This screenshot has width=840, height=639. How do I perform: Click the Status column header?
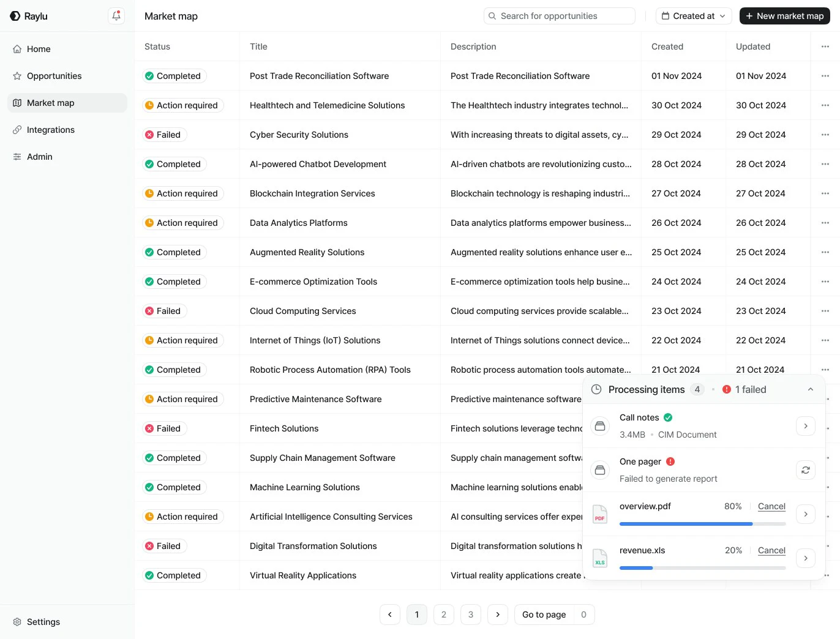coord(157,47)
